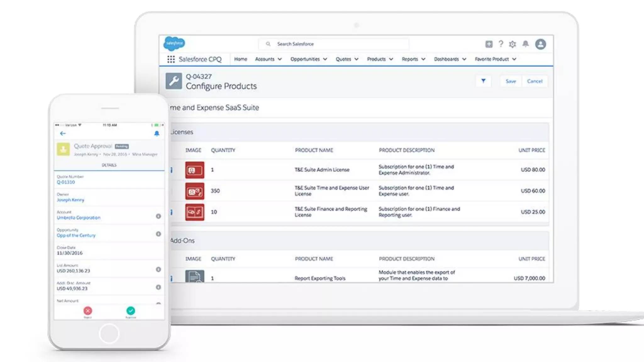The width and height of the screenshot is (644, 362).
Task: Tap the back arrow on phone
Action: pyautogui.click(x=63, y=134)
